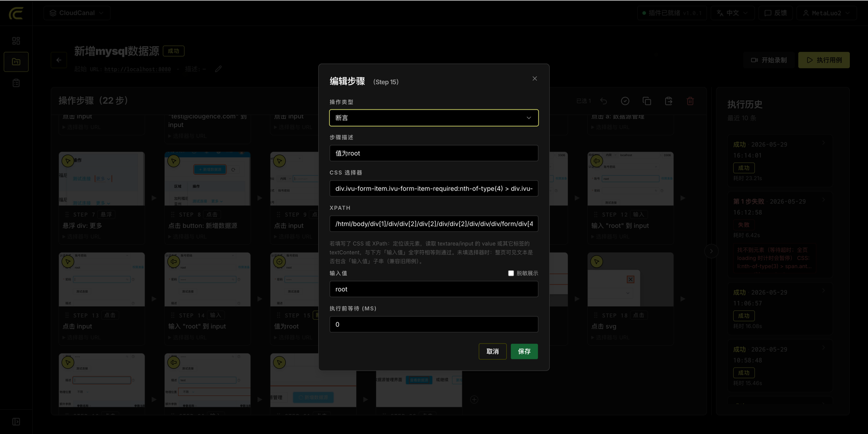Click the 成功 status tag by title
Screen dimensions: 868x434
point(174,51)
